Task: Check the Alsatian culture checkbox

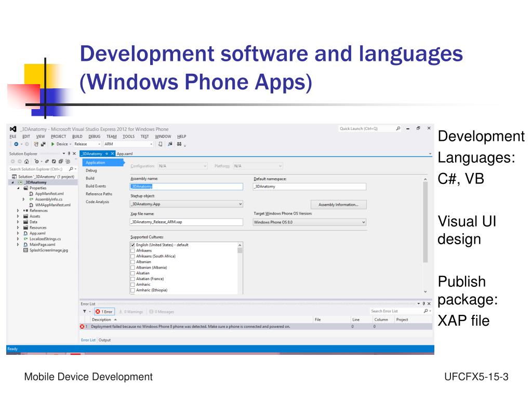Action: (x=132, y=273)
